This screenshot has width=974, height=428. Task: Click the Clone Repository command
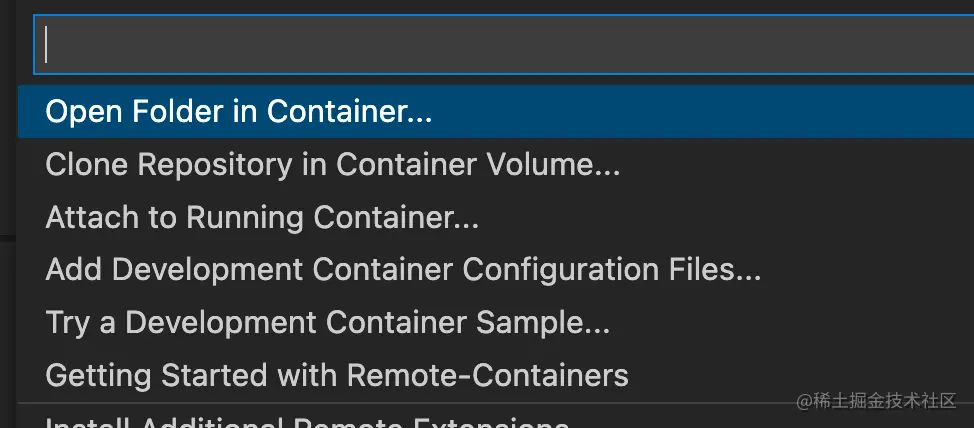(x=332, y=164)
